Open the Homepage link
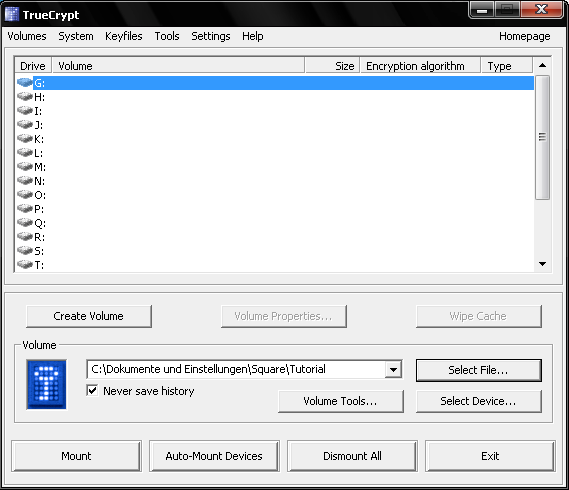 click(524, 36)
